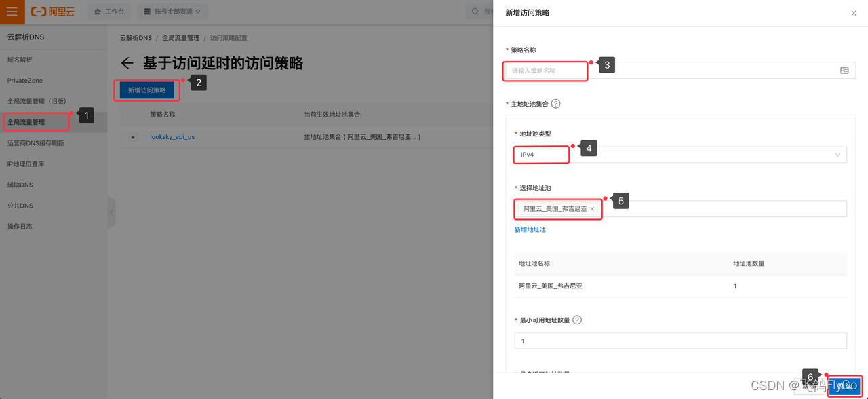Expand 账号全部资源 resource dropdown
868x399 pixels.
pyautogui.click(x=172, y=12)
